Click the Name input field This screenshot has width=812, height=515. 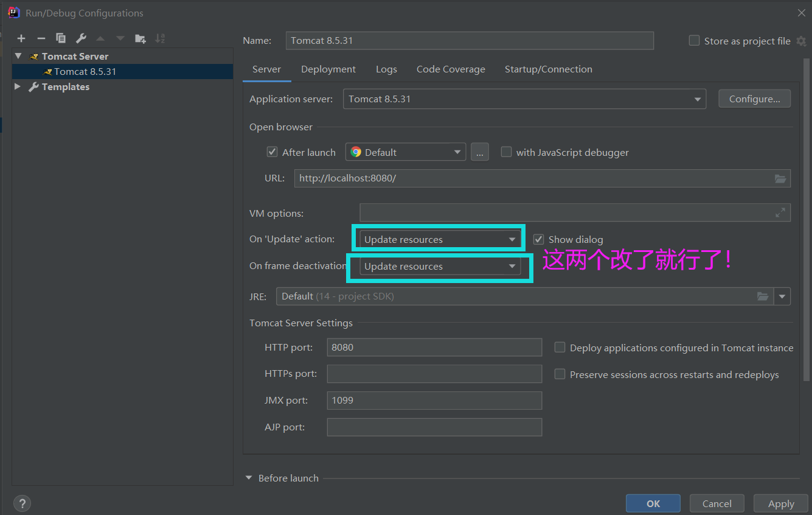[470, 41]
